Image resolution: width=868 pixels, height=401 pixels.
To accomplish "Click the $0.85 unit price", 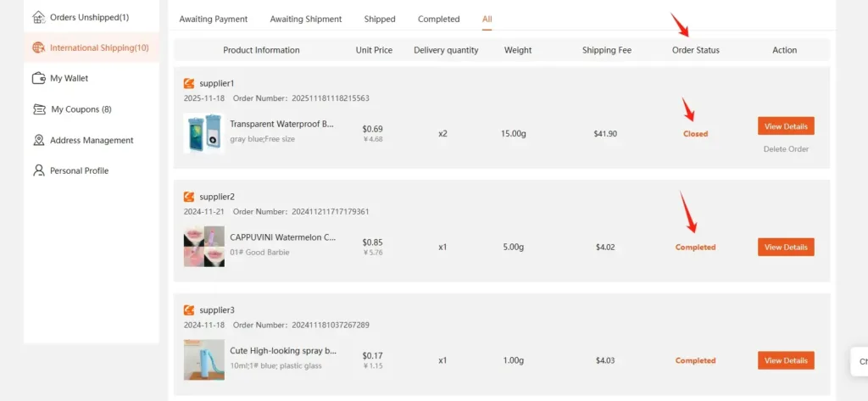I will pyautogui.click(x=373, y=242).
